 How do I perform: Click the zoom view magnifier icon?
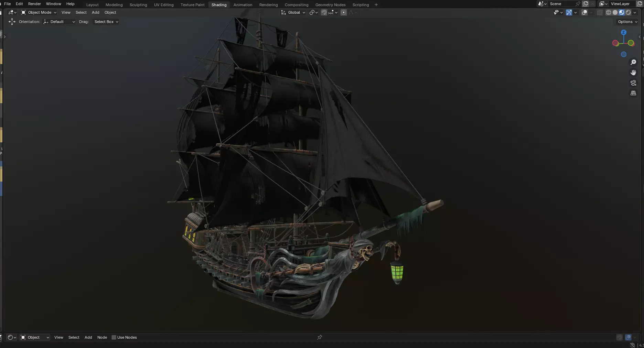[633, 62]
